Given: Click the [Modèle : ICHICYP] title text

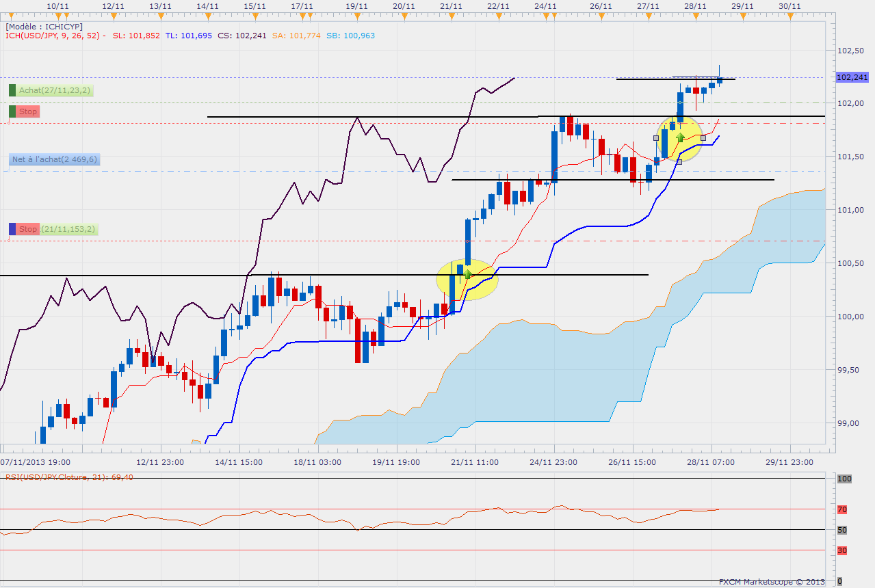Looking at the screenshot, I should (44, 26).
